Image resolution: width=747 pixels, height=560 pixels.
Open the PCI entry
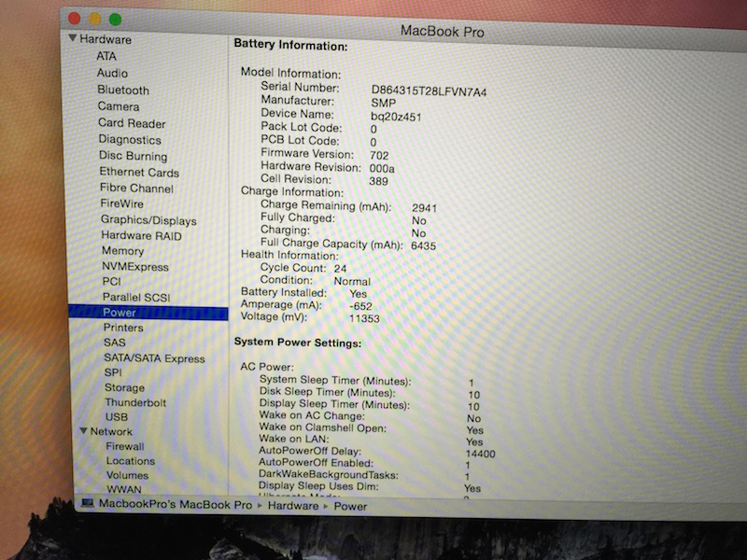(x=111, y=282)
